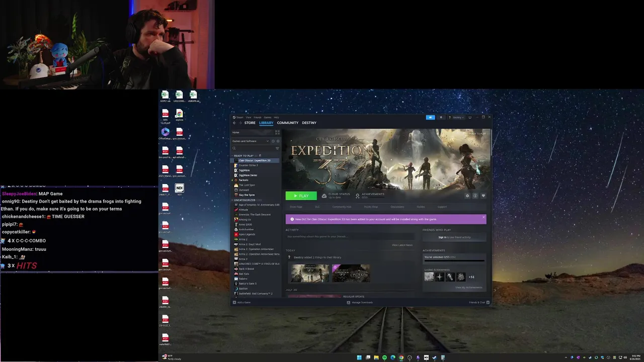
Task: Click the library Home button
Action: [252, 132]
